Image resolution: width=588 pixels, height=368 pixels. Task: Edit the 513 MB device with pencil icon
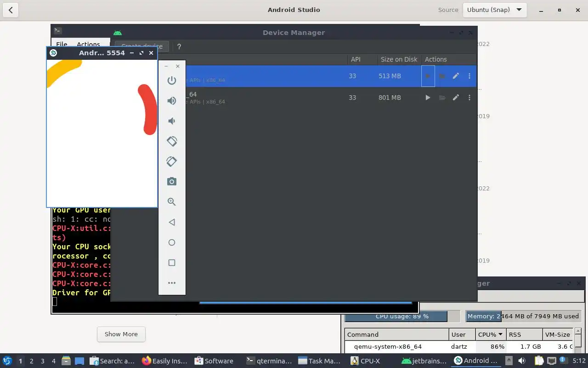click(x=456, y=76)
